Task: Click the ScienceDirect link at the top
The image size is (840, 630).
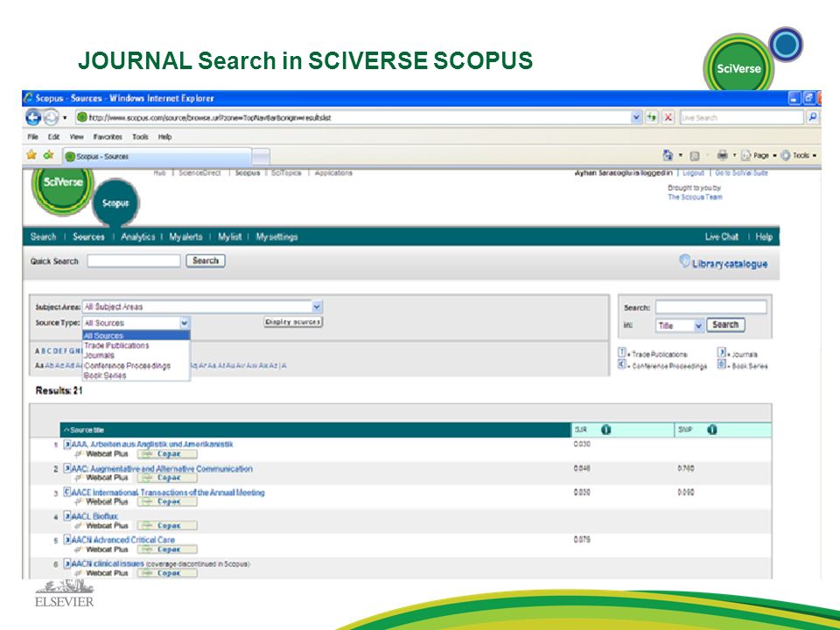Action: click(199, 173)
